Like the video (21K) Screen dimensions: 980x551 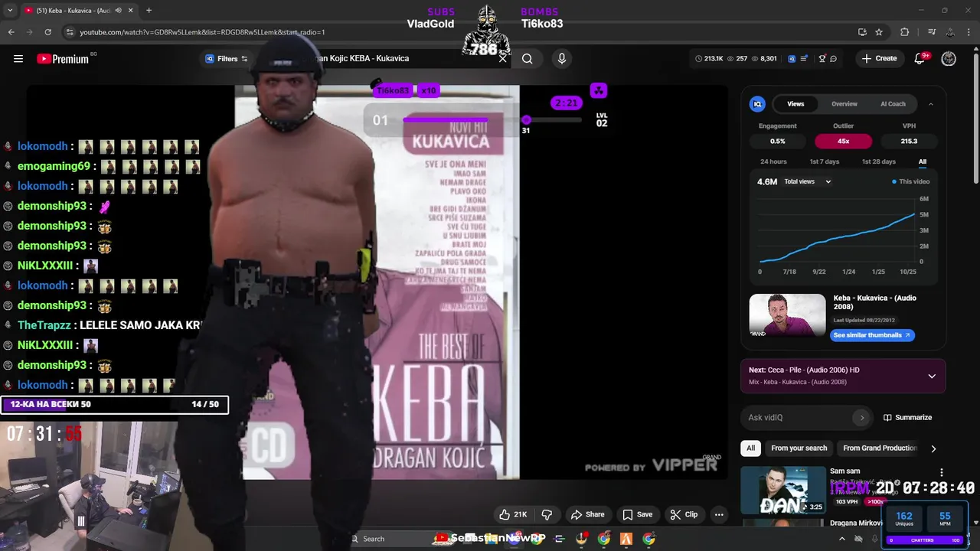coord(513,514)
